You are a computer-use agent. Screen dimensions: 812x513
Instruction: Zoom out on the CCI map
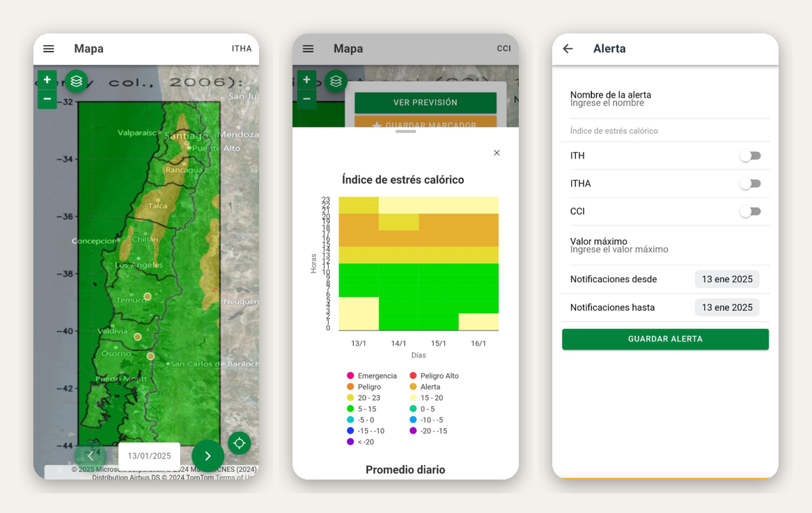pyautogui.click(x=306, y=99)
